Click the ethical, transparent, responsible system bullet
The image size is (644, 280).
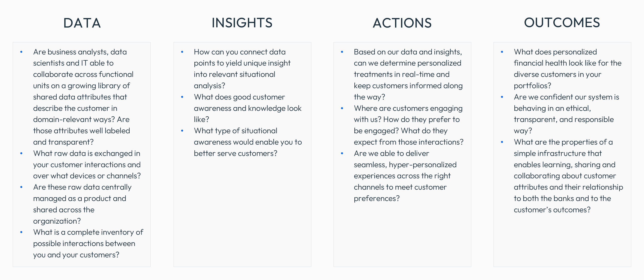click(566, 114)
